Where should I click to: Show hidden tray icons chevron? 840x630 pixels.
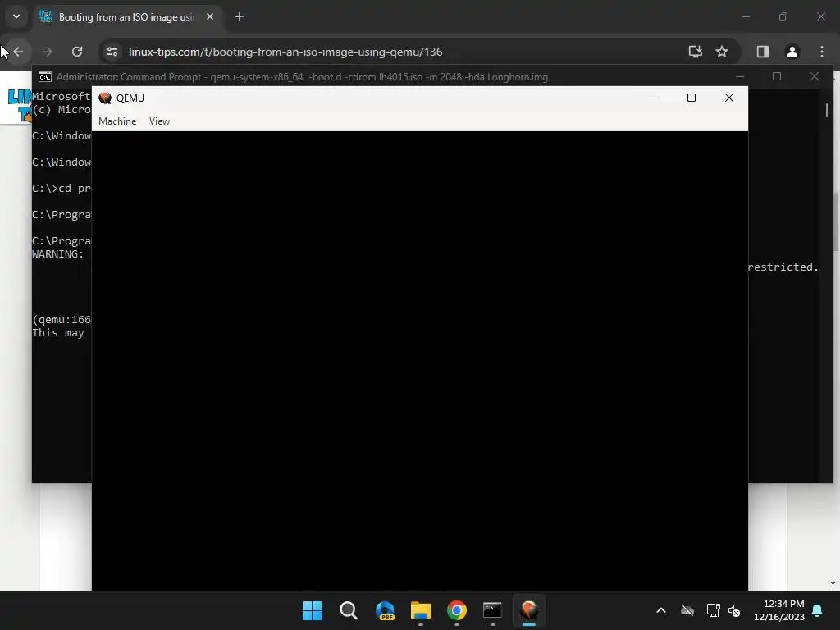pyautogui.click(x=661, y=610)
